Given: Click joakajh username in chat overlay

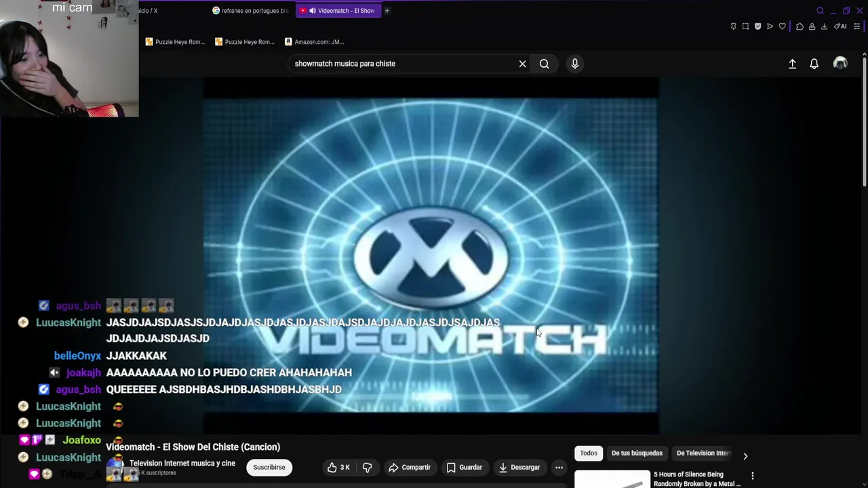Looking at the screenshot, I should point(83,373).
